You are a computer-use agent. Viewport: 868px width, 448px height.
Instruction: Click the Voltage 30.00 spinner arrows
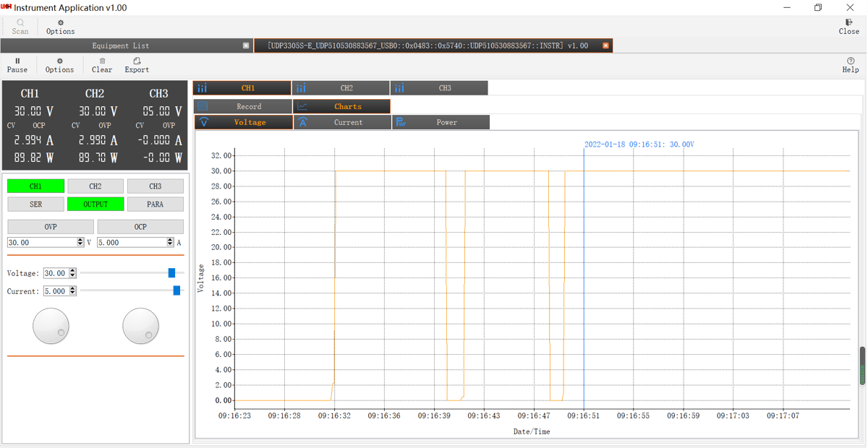click(x=72, y=273)
